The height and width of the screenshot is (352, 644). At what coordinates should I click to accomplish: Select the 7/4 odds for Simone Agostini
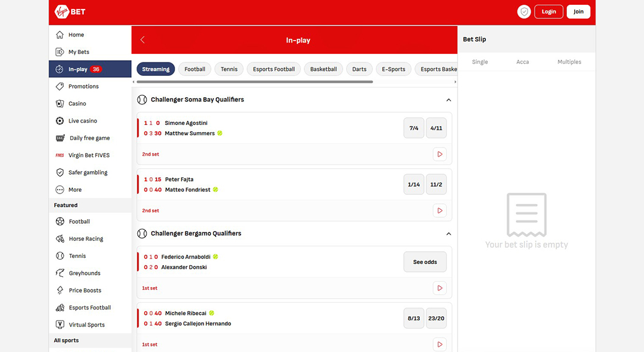(x=414, y=127)
